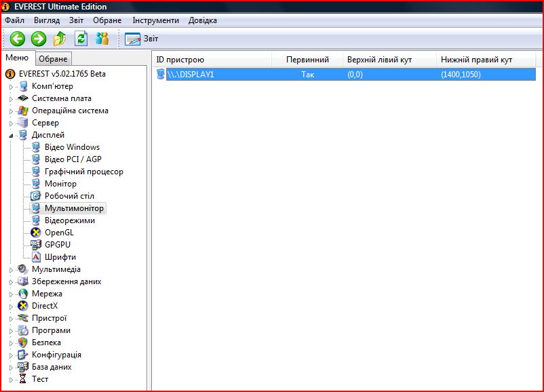The width and height of the screenshot is (544, 392).
Task: Click the green Back arrow button
Action: click(18, 39)
